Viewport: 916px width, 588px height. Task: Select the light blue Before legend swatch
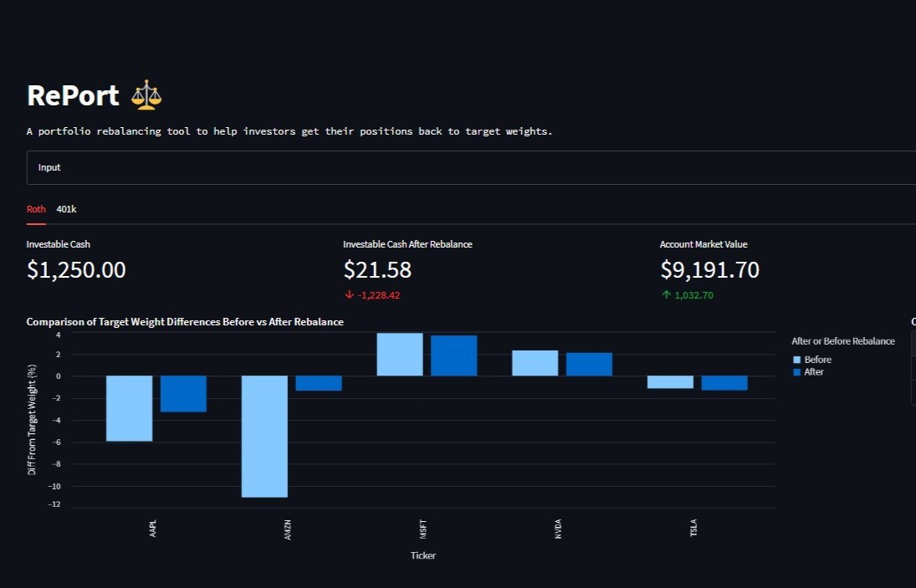[796, 360]
